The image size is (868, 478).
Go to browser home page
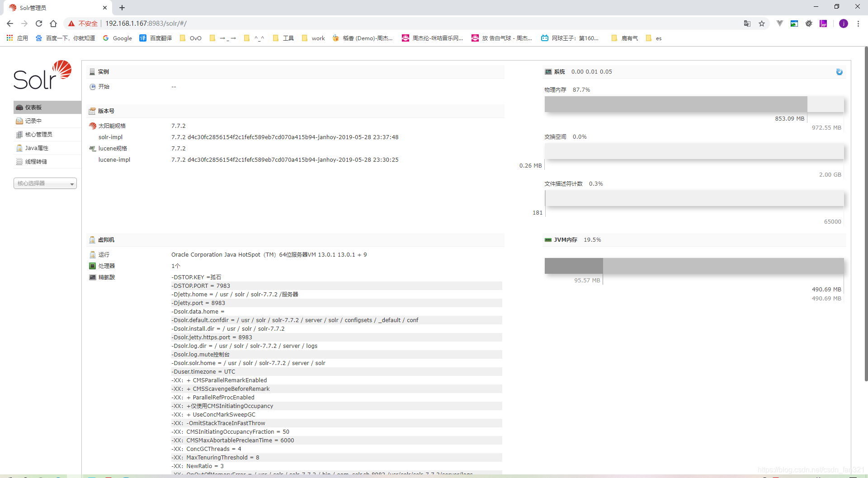click(x=53, y=23)
